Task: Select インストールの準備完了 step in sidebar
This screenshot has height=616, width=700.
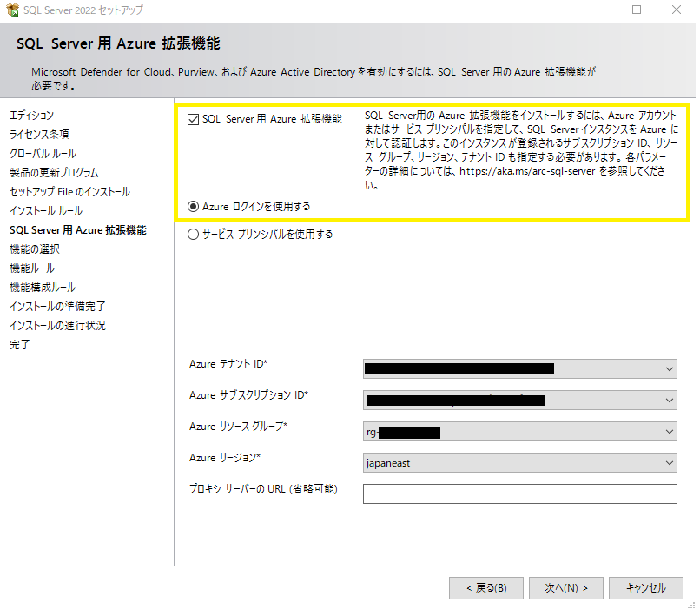Action: coord(57,307)
